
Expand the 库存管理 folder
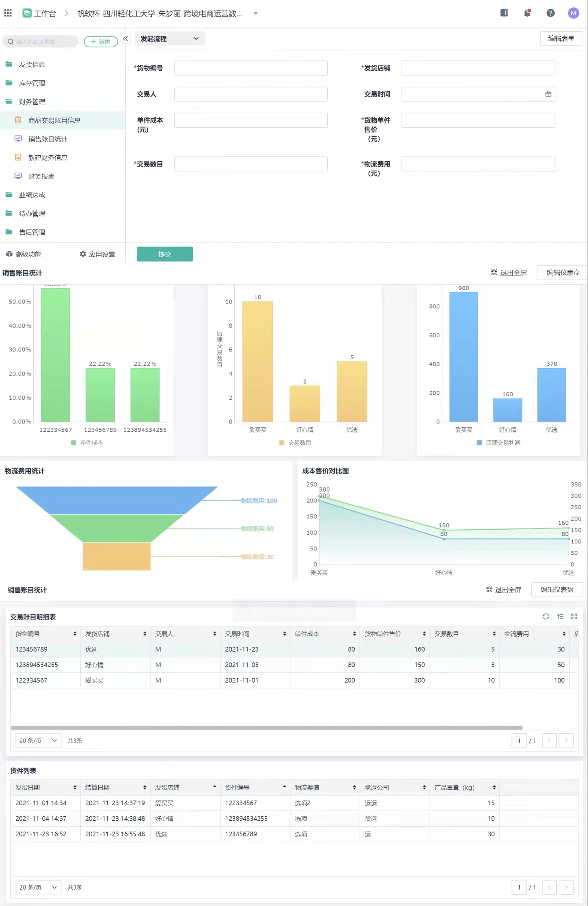point(32,83)
